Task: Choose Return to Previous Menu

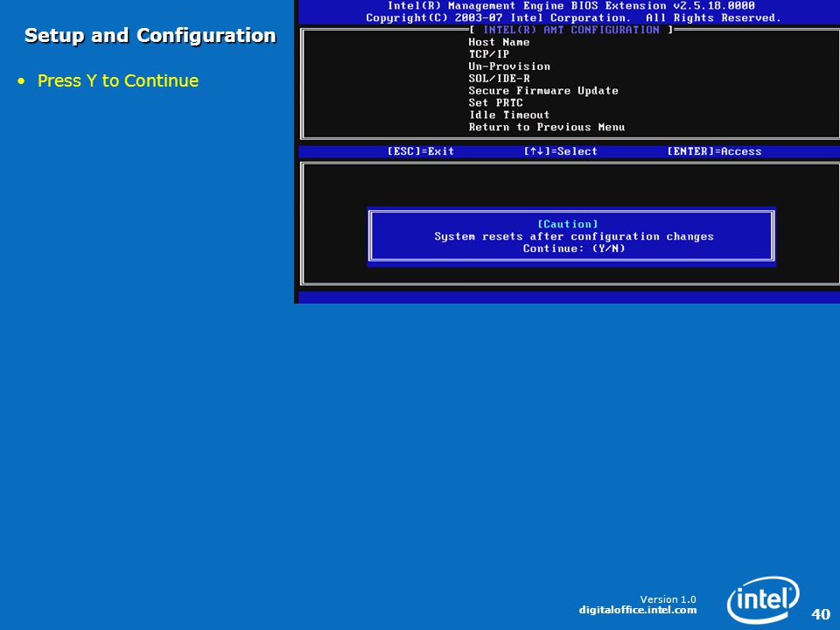Action: tap(546, 127)
